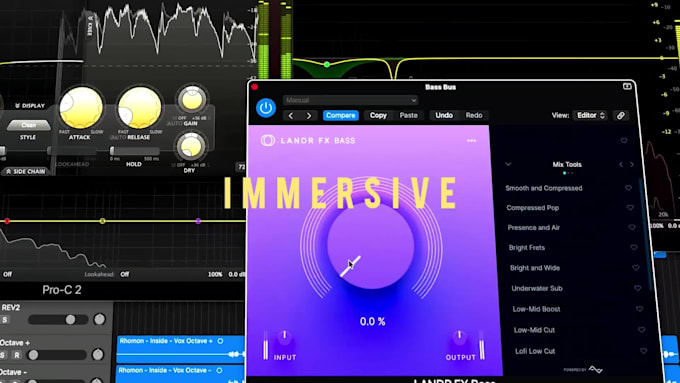Select the Vox Octave - audio region

click(x=180, y=374)
